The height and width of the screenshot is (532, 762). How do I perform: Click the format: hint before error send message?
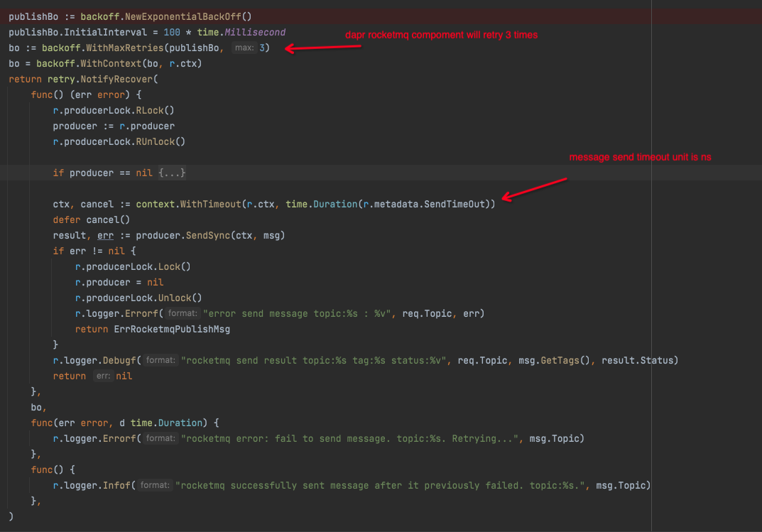pyautogui.click(x=182, y=313)
